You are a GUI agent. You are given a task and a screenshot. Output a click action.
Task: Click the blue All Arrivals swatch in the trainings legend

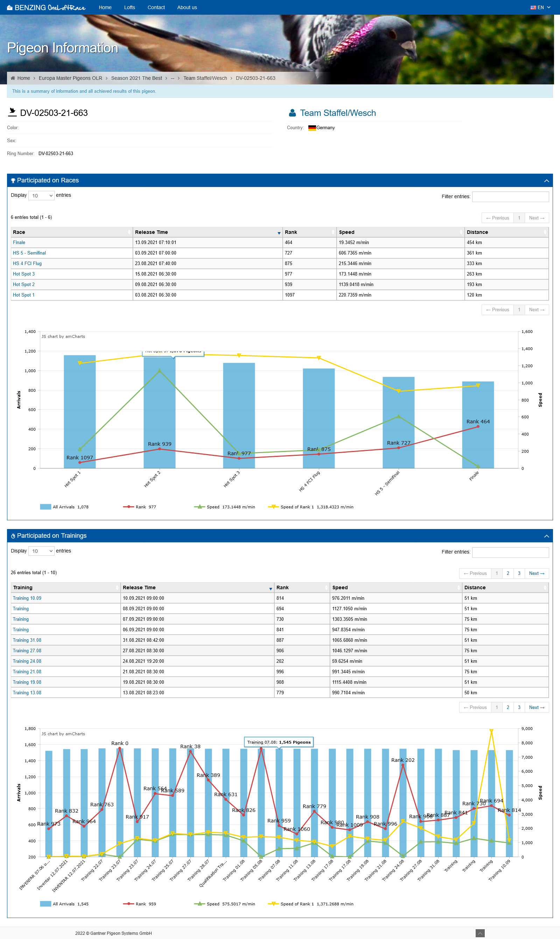coord(45,904)
